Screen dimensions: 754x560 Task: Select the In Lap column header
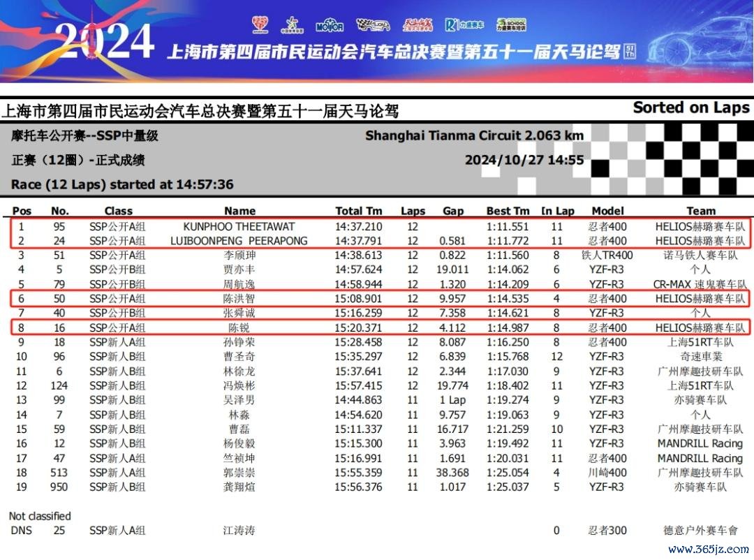tap(558, 211)
